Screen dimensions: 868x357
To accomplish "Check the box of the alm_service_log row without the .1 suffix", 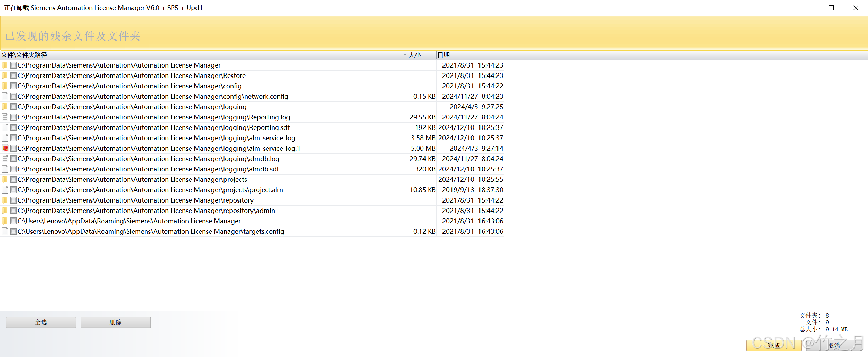I will tap(13, 138).
